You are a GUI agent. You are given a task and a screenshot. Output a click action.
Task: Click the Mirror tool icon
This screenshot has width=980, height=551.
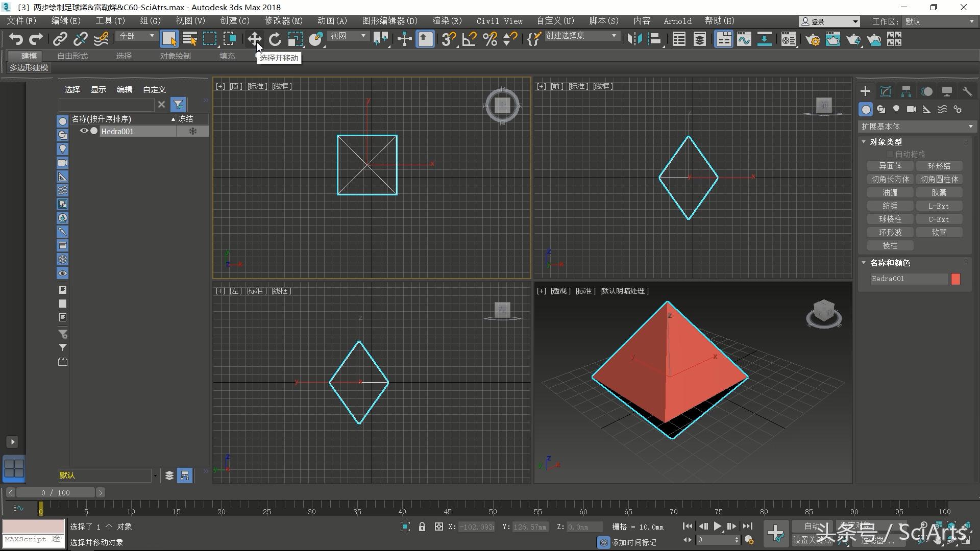click(635, 39)
